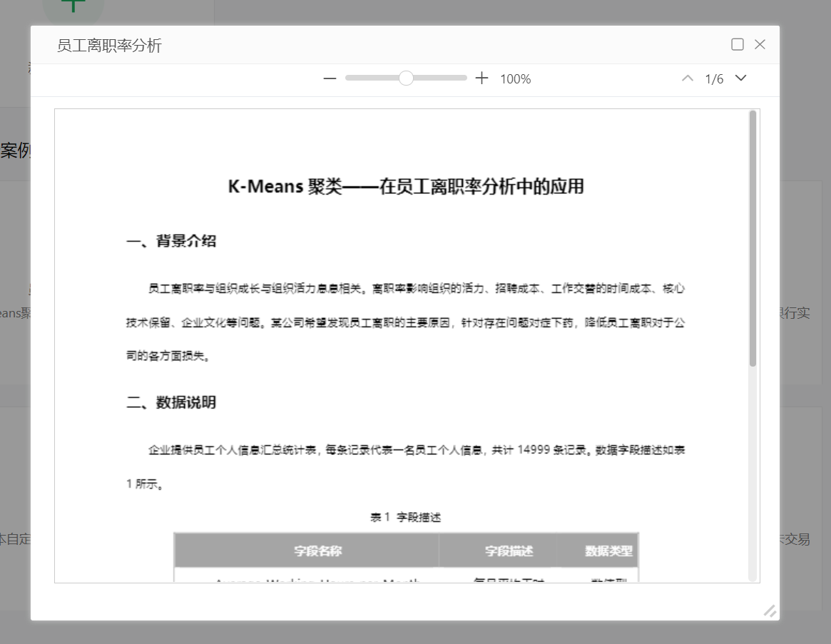Screen dimensions: 831x644
Task: Click the document title K-Means 聚类
Action: click(406, 187)
